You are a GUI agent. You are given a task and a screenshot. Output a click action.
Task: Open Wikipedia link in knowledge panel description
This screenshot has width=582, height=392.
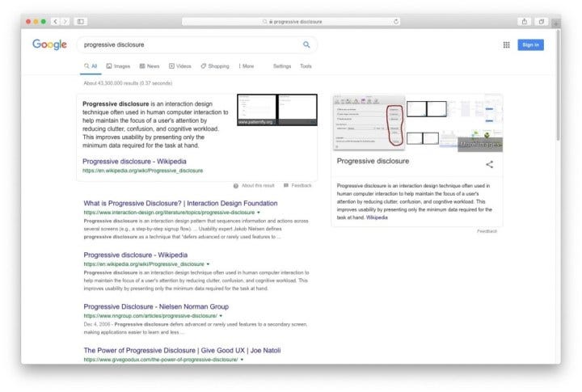tap(377, 217)
